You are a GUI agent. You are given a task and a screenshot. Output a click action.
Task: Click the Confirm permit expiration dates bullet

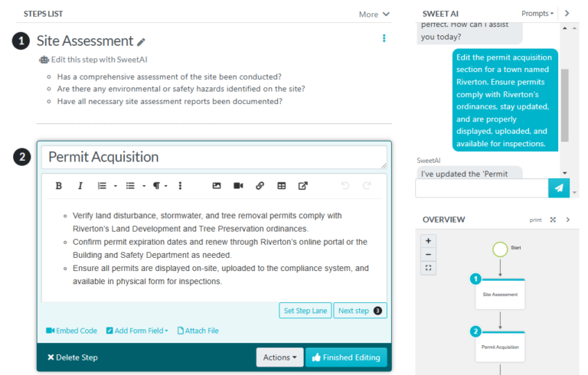click(220, 248)
